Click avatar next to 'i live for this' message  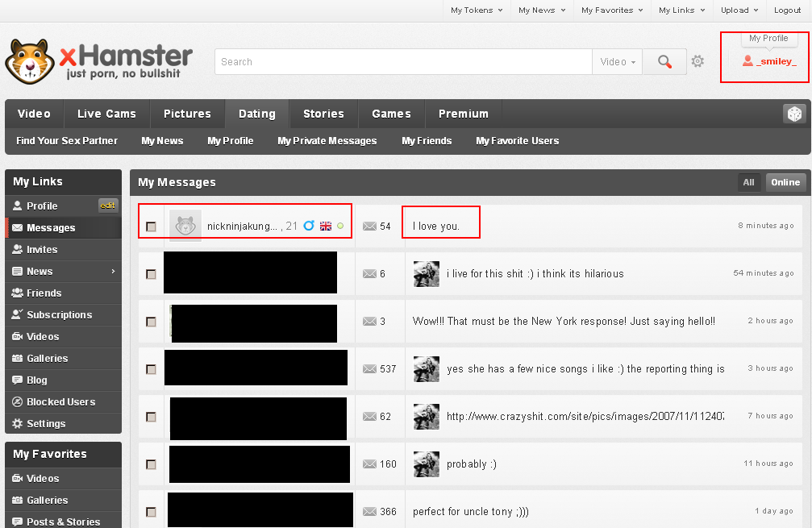click(x=427, y=274)
